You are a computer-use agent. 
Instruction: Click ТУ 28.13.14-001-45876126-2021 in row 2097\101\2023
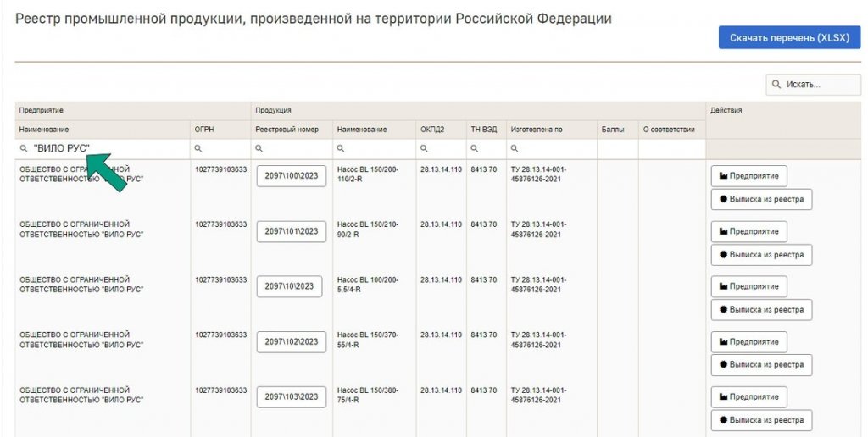[x=538, y=230]
